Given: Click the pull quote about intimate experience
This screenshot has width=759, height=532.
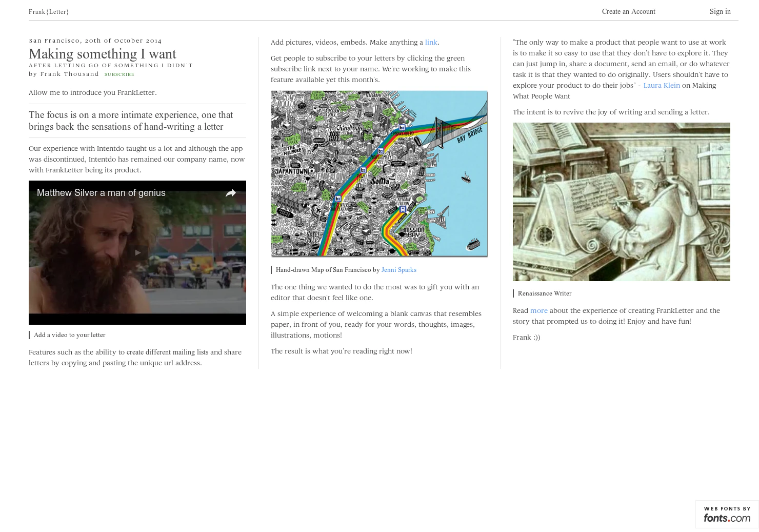Looking at the screenshot, I should (137, 121).
